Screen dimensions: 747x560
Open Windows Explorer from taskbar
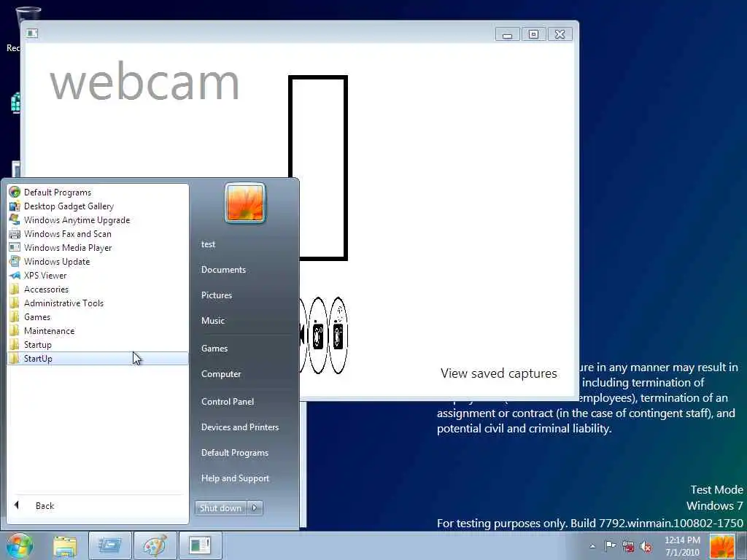coord(65,545)
